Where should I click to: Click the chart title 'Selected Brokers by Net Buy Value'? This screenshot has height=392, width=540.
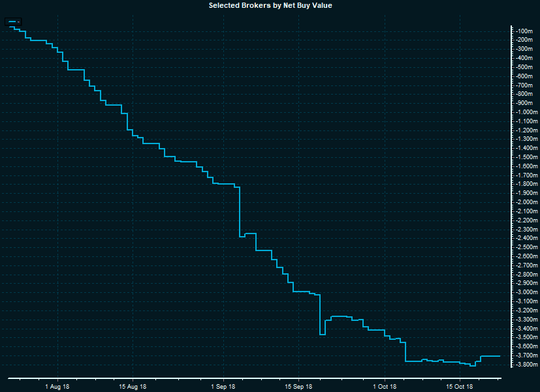pyautogui.click(x=270, y=5)
